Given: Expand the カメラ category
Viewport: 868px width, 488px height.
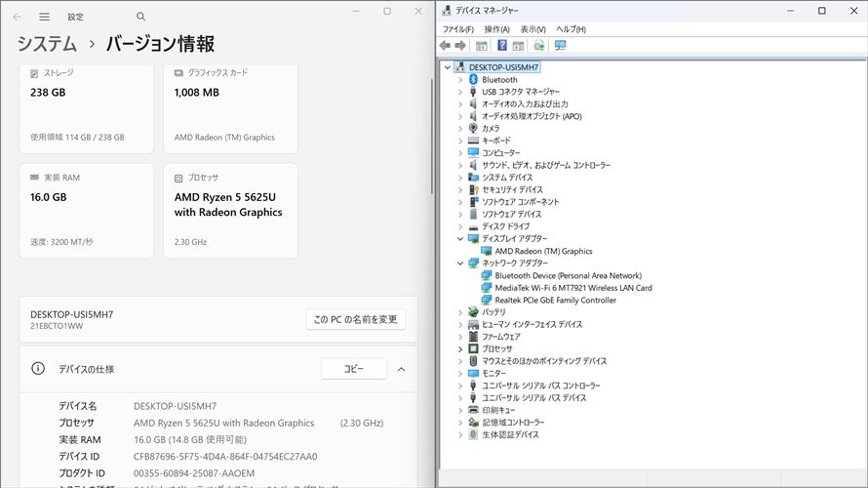Looking at the screenshot, I should [x=460, y=128].
